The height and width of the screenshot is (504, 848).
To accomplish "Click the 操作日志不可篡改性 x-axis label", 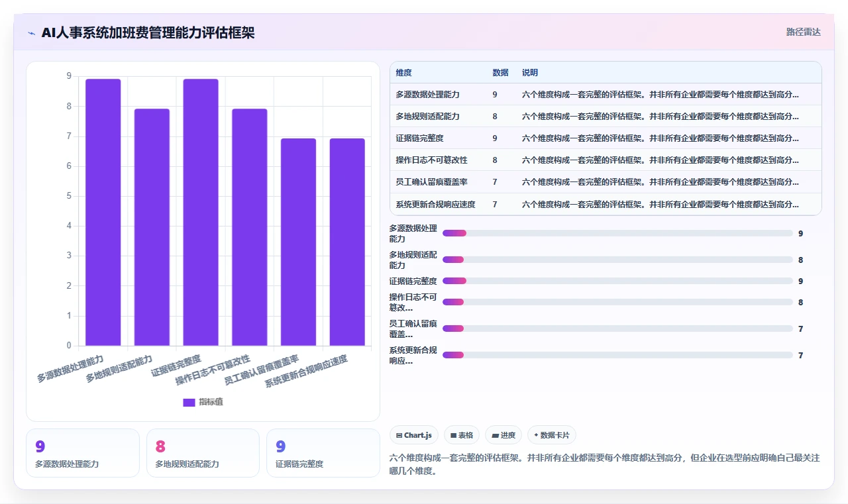I will [x=213, y=371].
